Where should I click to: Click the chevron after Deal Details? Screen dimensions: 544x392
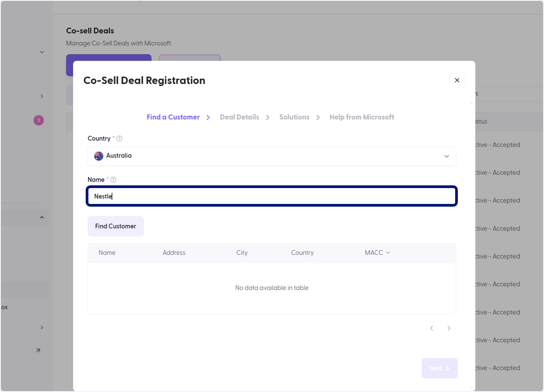(268, 117)
